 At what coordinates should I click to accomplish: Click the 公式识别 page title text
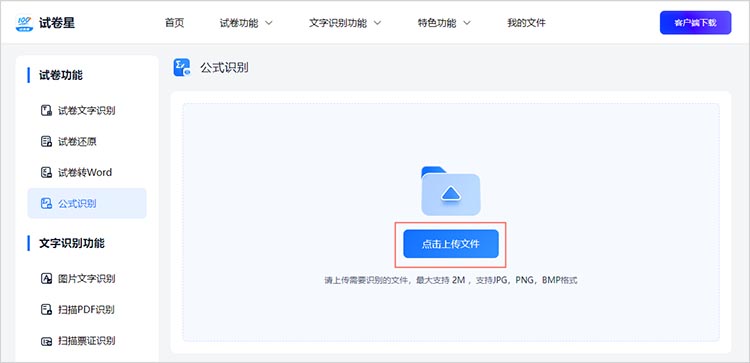point(224,67)
